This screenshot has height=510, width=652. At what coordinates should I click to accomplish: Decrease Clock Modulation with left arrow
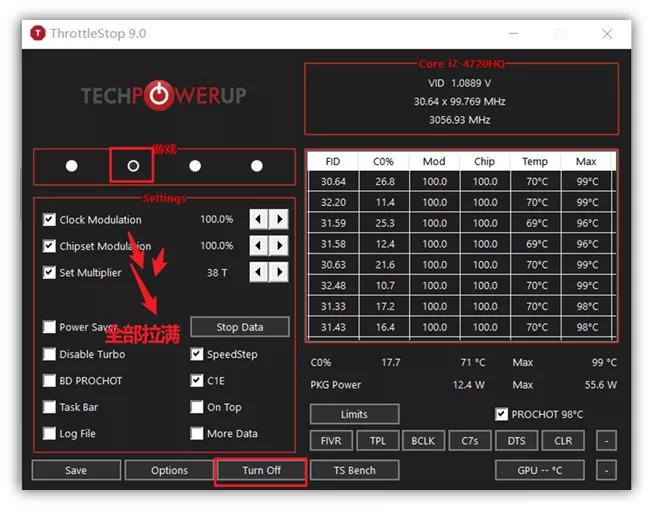pos(259,219)
